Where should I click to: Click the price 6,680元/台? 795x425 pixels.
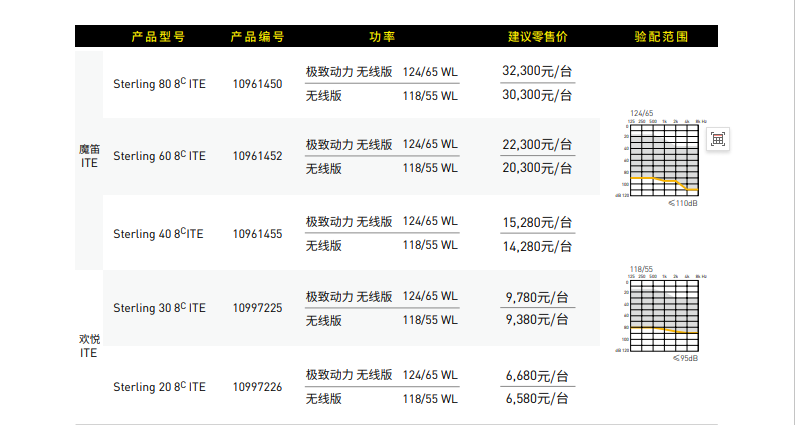tap(537, 376)
